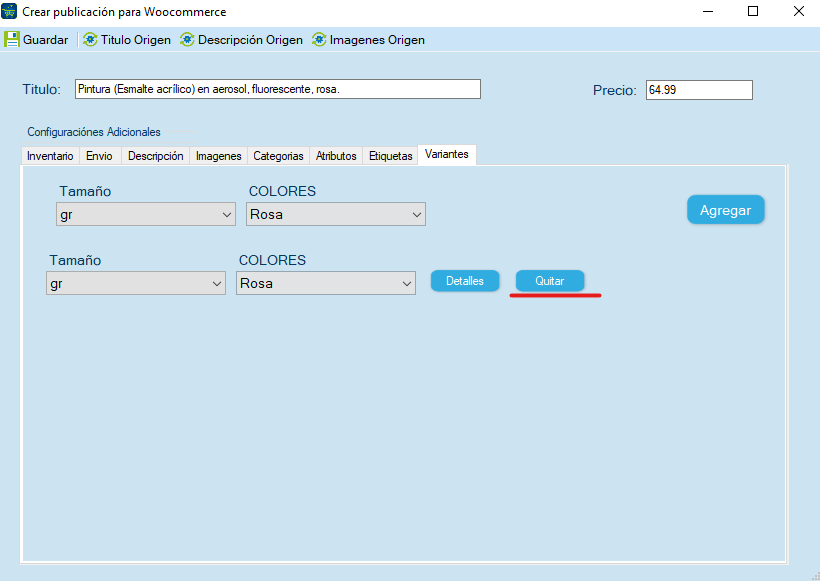Click the Quitar button
820x581 pixels.
[550, 281]
